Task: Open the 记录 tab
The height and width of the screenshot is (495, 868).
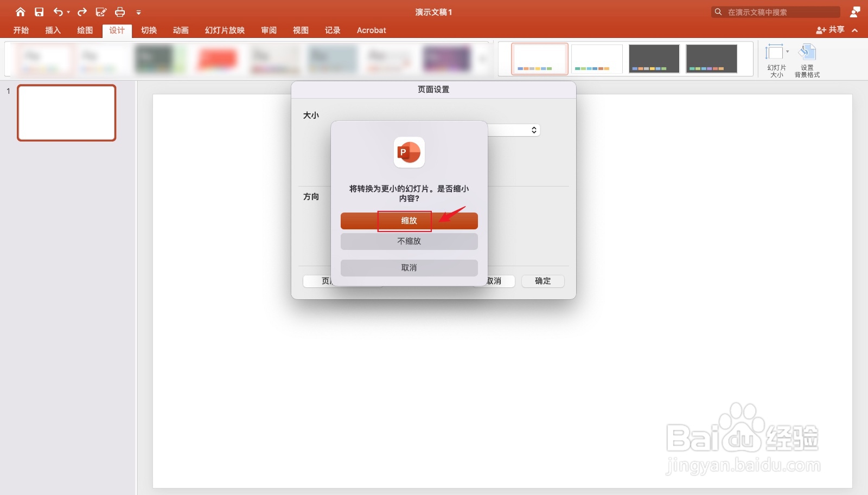Action: click(x=333, y=30)
